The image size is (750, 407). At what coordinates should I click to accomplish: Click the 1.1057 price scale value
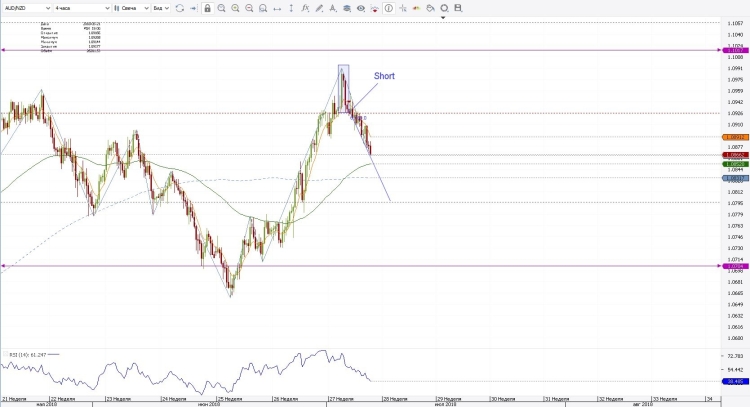(735, 23)
